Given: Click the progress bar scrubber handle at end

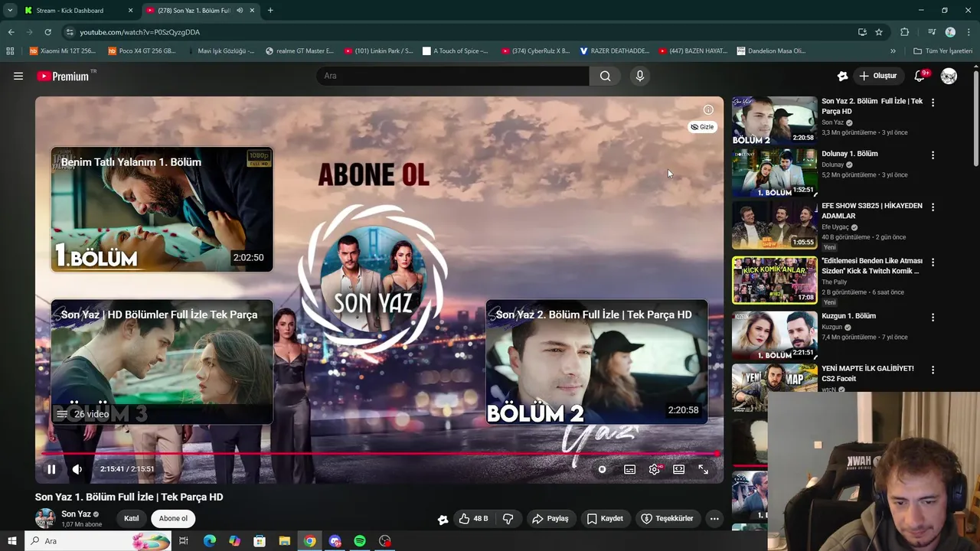Looking at the screenshot, I should pyautogui.click(x=717, y=454).
